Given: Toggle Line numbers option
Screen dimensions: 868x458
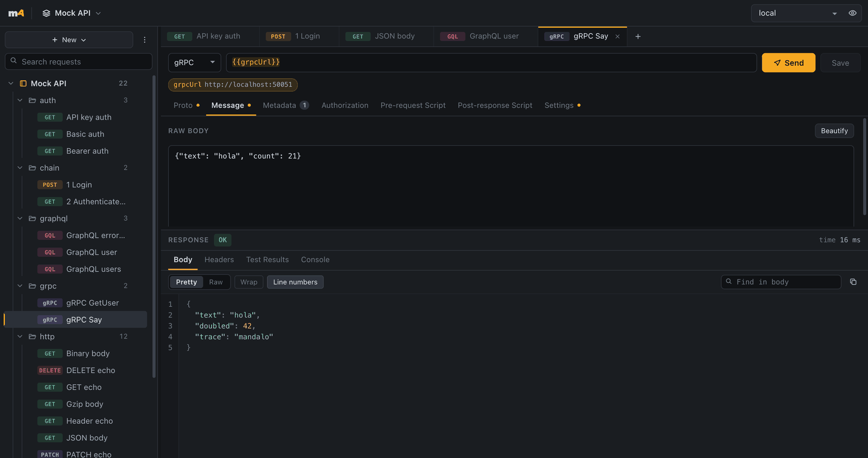Looking at the screenshot, I should coord(295,282).
